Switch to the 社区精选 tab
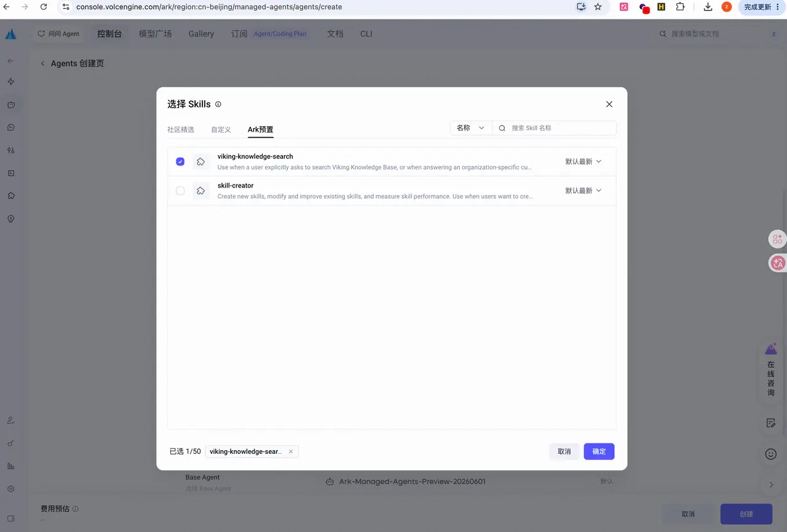The image size is (787, 532). tap(181, 130)
